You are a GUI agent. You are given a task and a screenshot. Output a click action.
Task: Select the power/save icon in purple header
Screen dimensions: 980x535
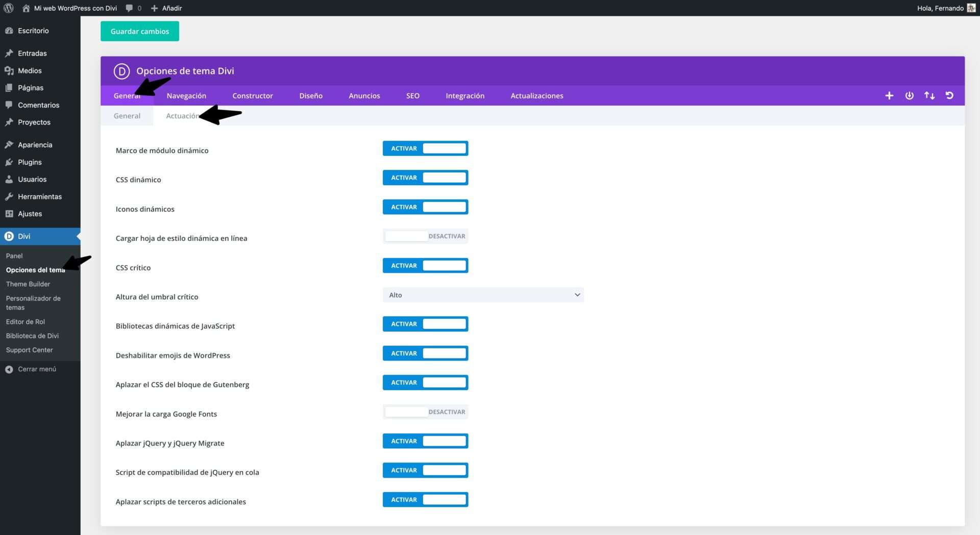coord(909,95)
